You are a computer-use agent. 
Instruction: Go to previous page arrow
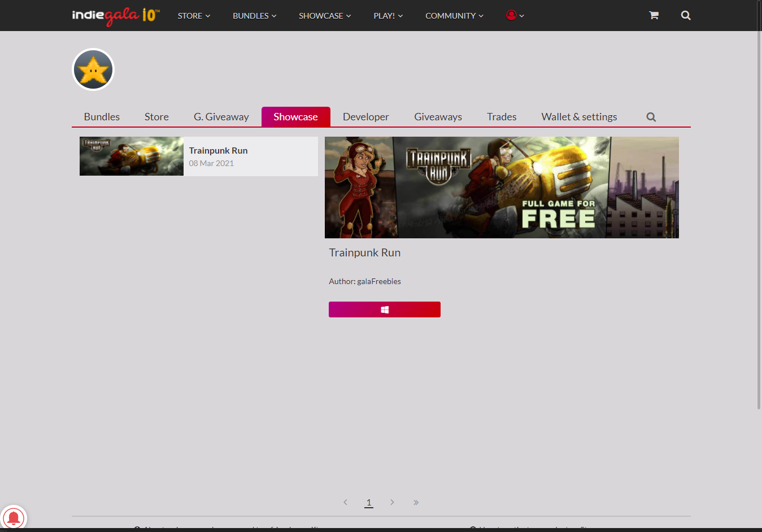pyautogui.click(x=346, y=502)
